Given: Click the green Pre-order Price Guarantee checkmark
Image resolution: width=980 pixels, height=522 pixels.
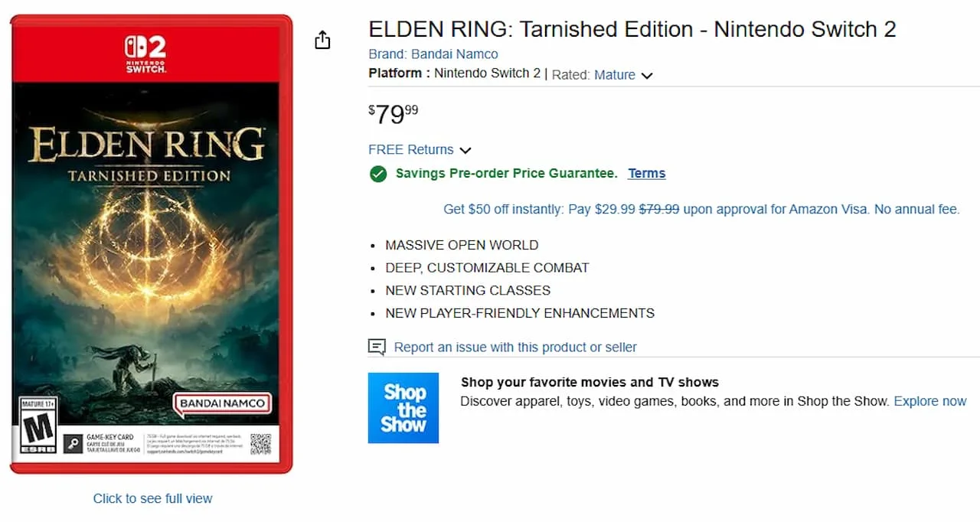Looking at the screenshot, I should (378, 174).
